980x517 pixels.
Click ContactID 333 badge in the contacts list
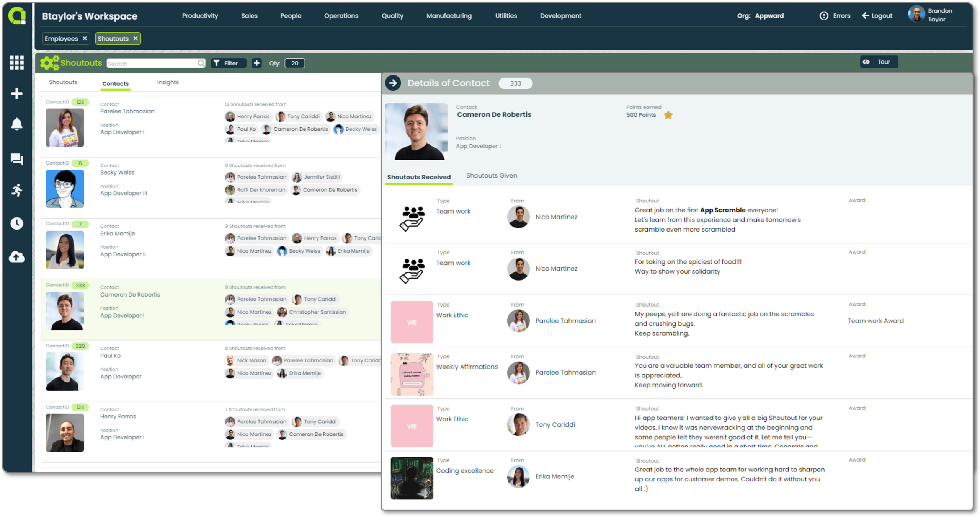click(x=80, y=285)
